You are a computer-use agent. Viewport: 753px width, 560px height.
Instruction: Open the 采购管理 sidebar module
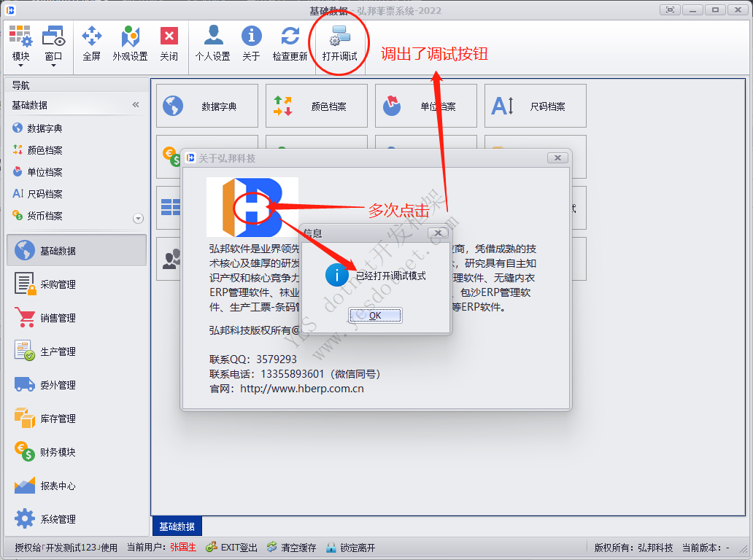pos(77,284)
